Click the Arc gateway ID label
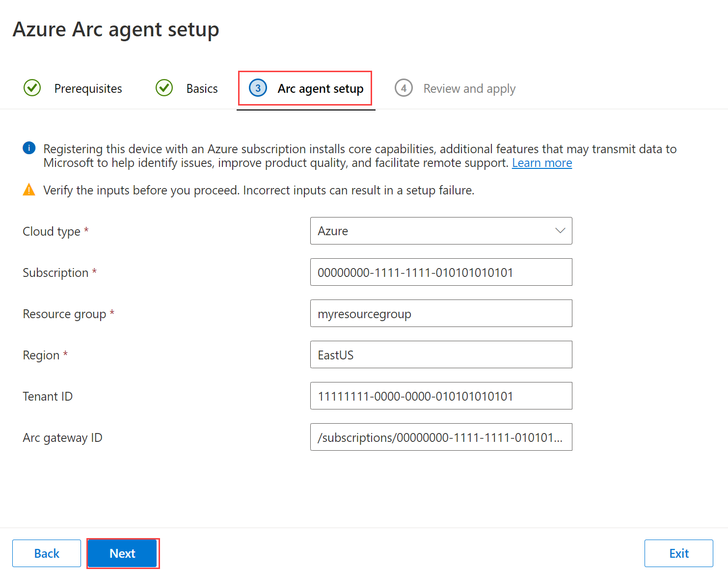 point(62,437)
